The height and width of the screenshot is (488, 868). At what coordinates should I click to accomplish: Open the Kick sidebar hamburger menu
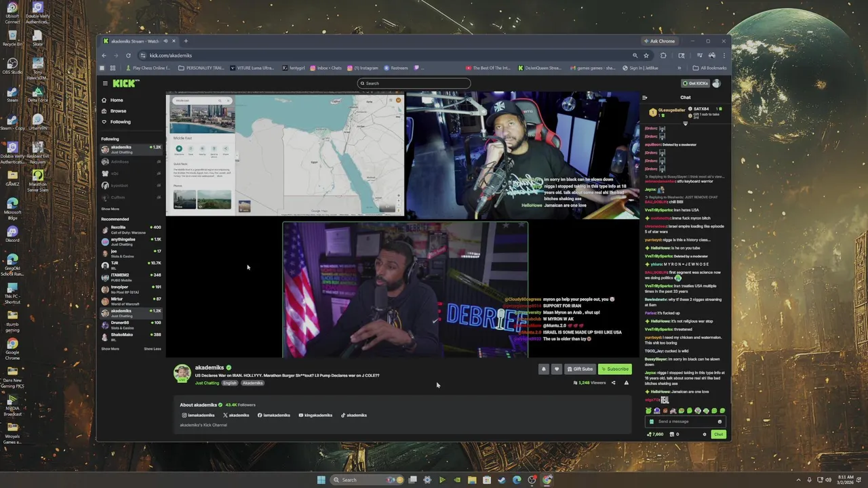(x=105, y=83)
